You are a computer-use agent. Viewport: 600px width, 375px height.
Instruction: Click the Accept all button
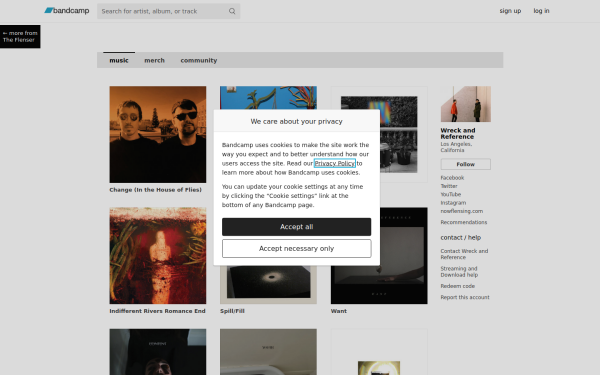[x=297, y=227]
